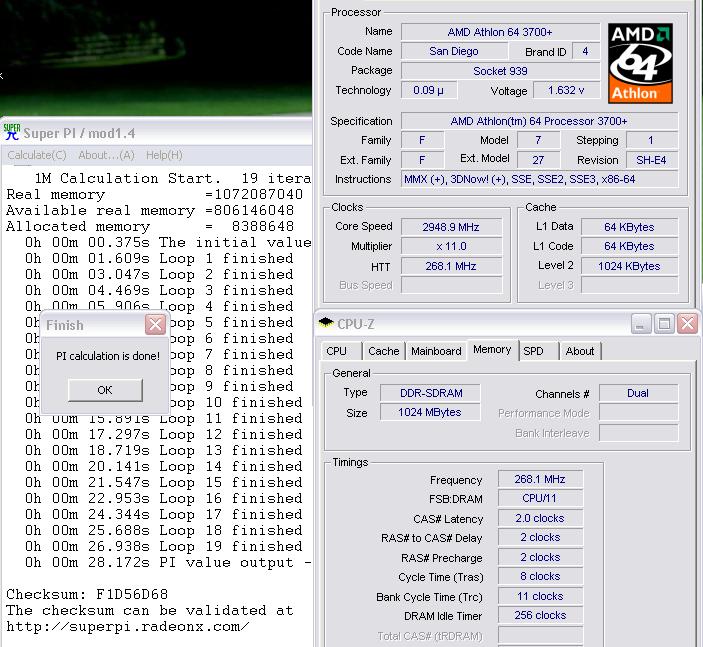Viewport: 703px width, 647px height.
Task: Select the Loop 19 finished line
Action: (164, 547)
